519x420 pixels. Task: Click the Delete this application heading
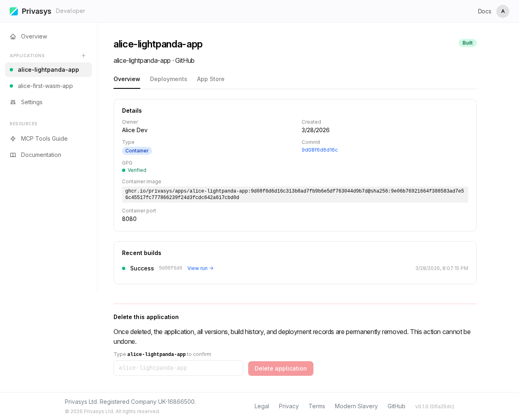point(146,317)
